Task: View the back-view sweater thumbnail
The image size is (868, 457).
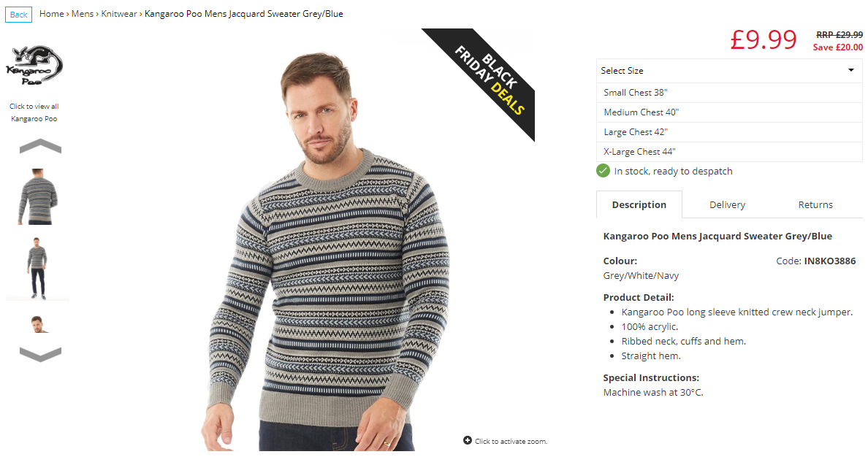Action: (37, 196)
